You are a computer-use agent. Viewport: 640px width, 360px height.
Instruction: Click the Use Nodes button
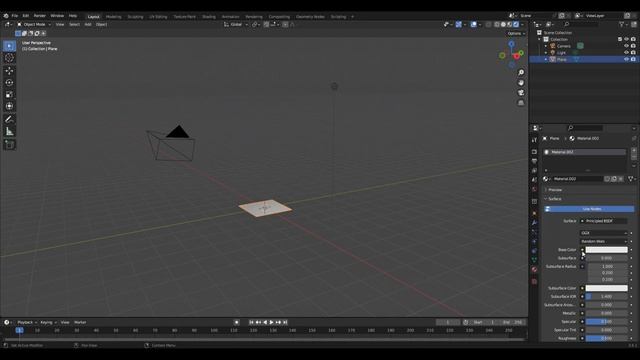589,209
